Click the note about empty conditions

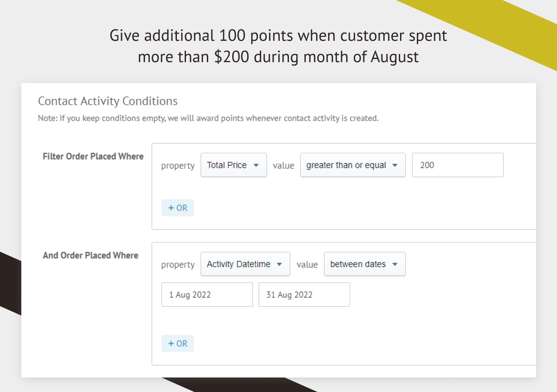(208, 118)
